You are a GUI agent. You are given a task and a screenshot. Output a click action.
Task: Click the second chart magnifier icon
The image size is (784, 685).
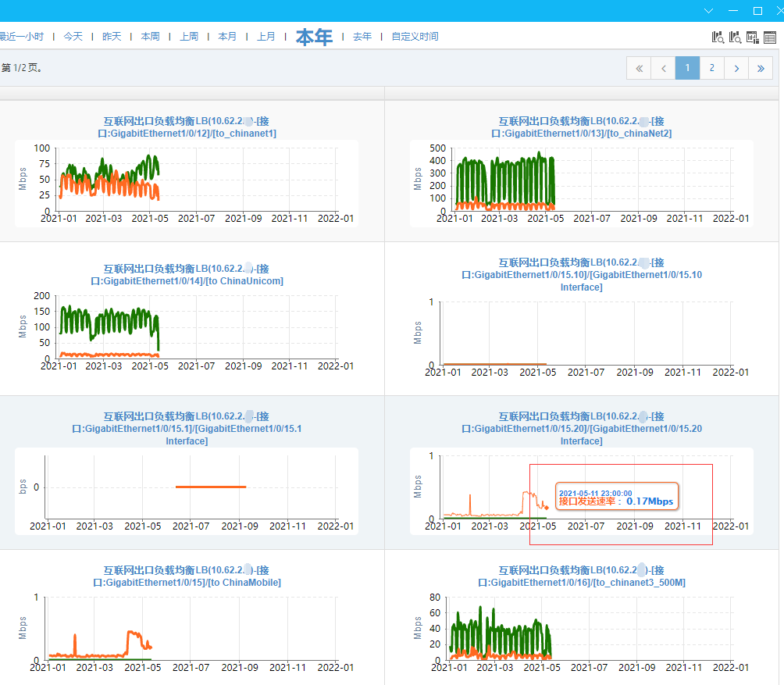(735, 37)
